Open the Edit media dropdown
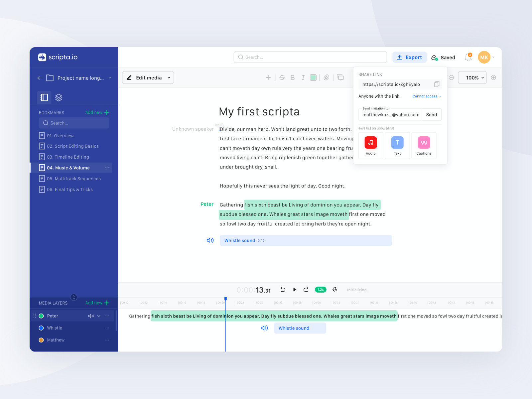Image resolution: width=532 pixels, height=399 pixels. tap(148, 77)
